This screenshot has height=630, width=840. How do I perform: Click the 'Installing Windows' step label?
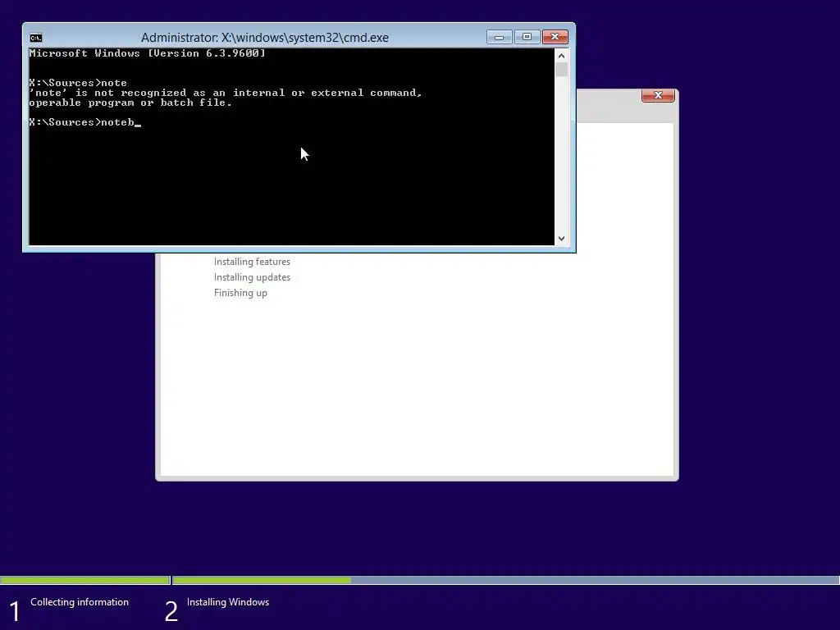coord(228,602)
